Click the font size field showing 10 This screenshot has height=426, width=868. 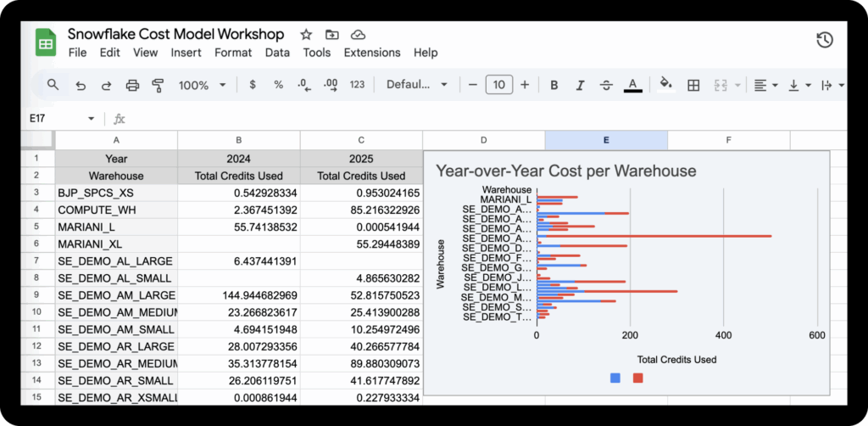498,85
